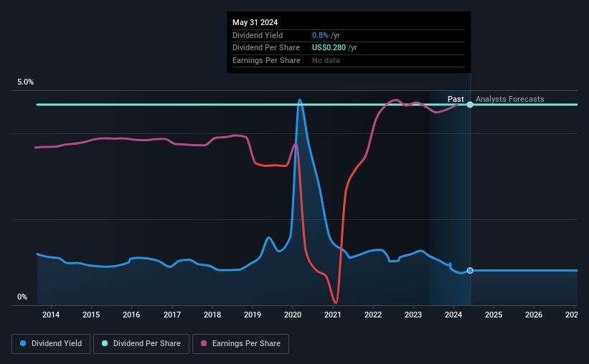Click the blue Dividend Yield legend dot

[23, 343]
